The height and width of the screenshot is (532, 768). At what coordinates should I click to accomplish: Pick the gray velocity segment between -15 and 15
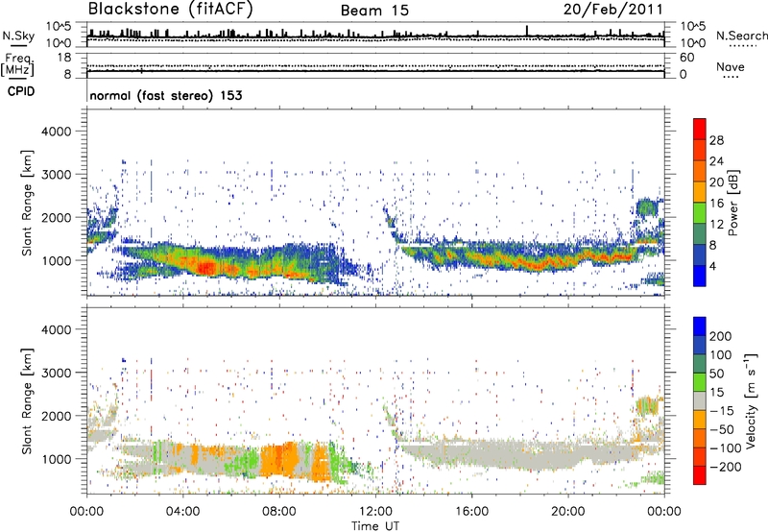coord(700,400)
